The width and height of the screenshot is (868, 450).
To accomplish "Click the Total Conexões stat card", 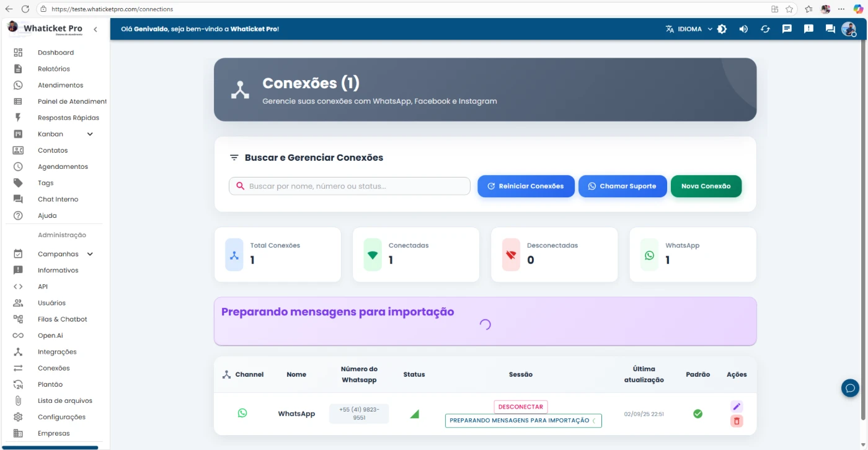I will point(278,254).
